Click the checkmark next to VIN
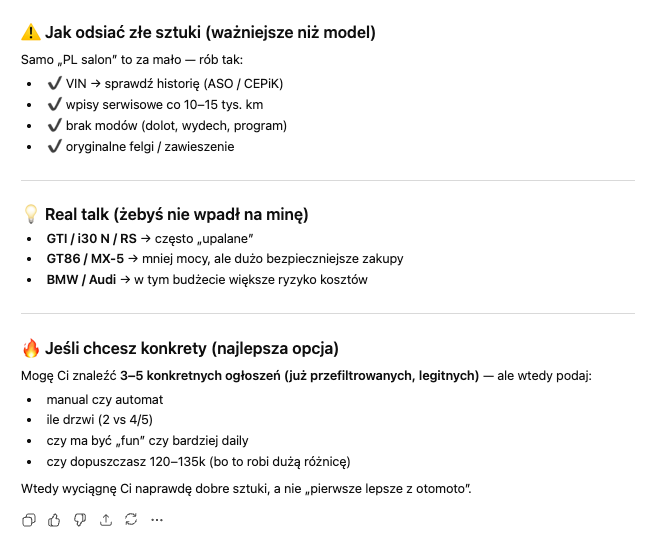 [x=54, y=83]
